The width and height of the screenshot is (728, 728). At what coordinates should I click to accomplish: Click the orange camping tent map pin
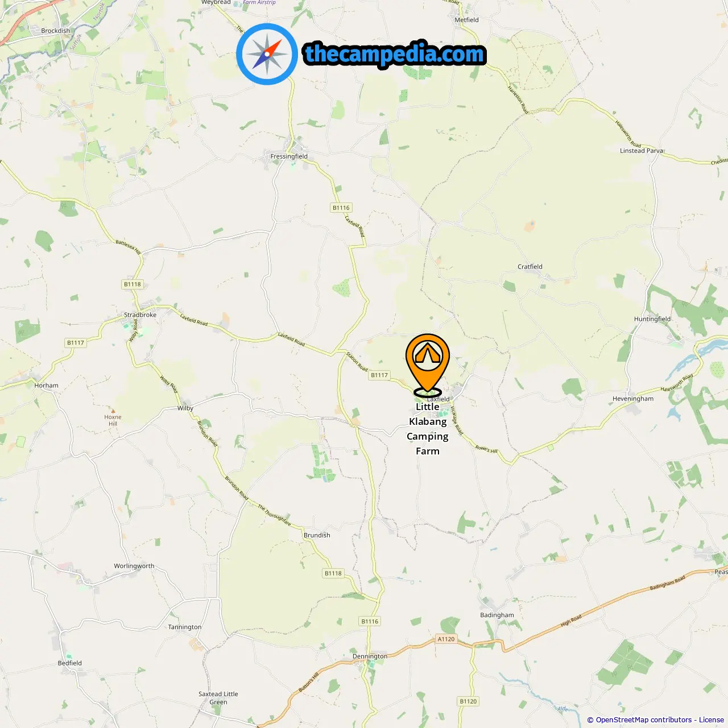[428, 365]
